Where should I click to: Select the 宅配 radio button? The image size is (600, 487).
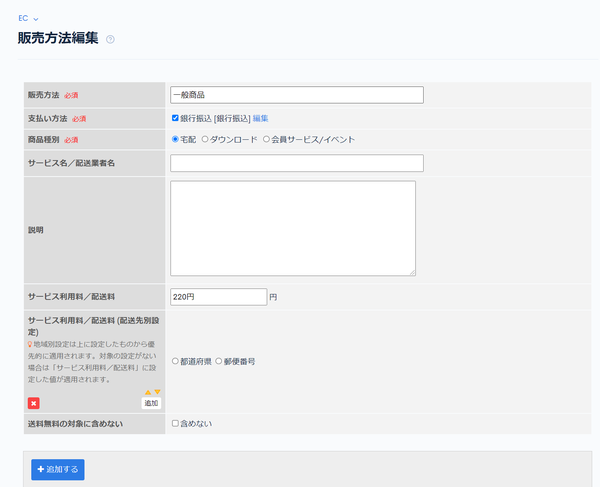175,139
